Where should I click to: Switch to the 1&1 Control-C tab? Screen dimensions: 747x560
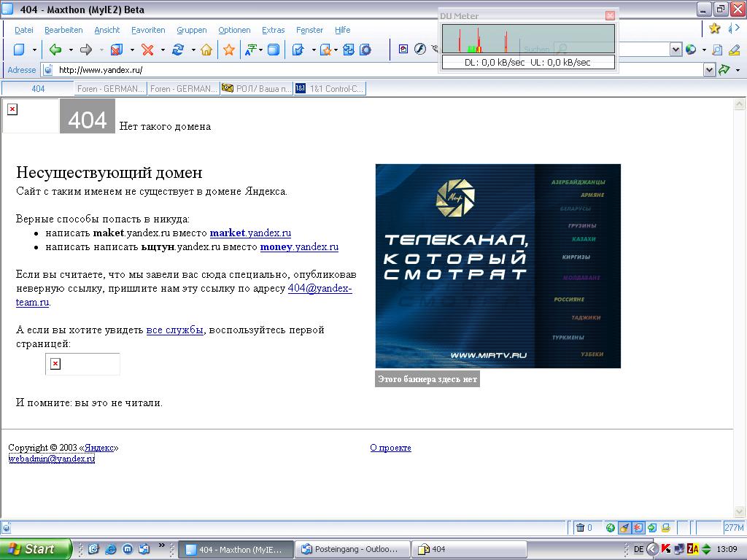pos(330,88)
